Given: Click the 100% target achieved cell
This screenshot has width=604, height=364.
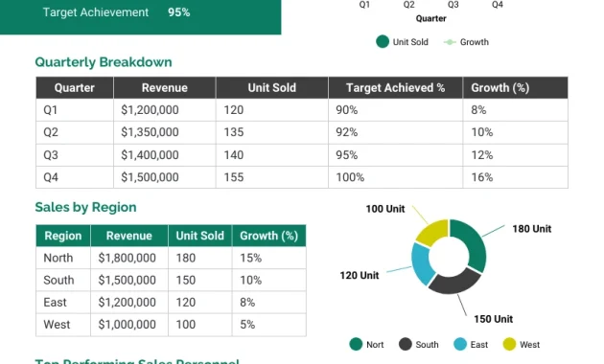Looking at the screenshot, I should tap(395, 177).
